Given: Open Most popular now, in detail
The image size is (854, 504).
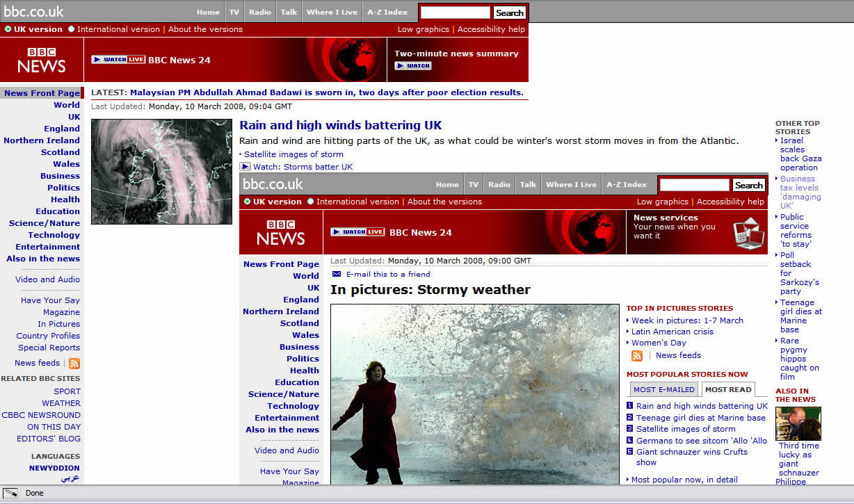Looking at the screenshot, I should [684, 480].
